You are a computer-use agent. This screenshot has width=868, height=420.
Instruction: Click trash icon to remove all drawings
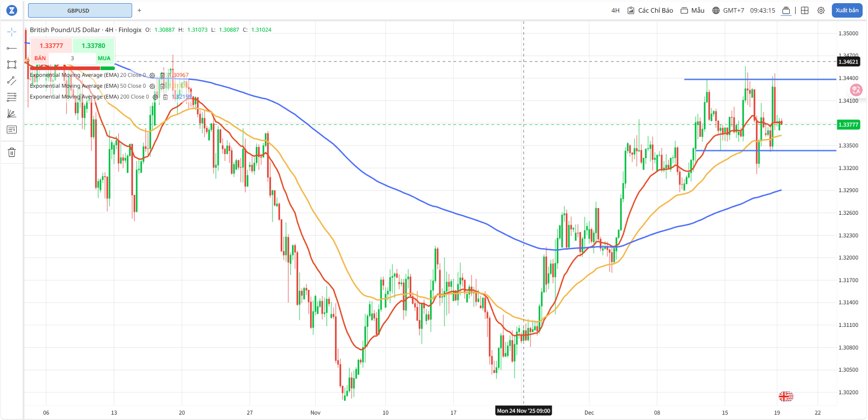[x=12, y=152]
